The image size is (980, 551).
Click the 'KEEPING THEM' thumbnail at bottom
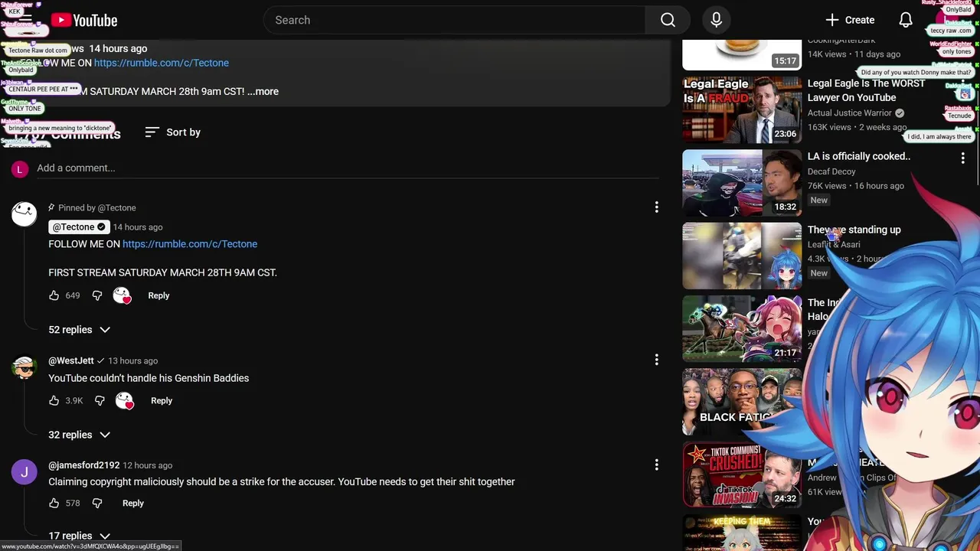(x=742, y=533)
